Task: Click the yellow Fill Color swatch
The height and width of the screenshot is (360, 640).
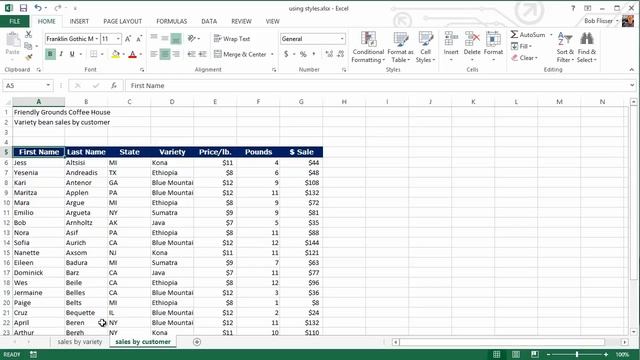Action: click(x=116, y=54)
